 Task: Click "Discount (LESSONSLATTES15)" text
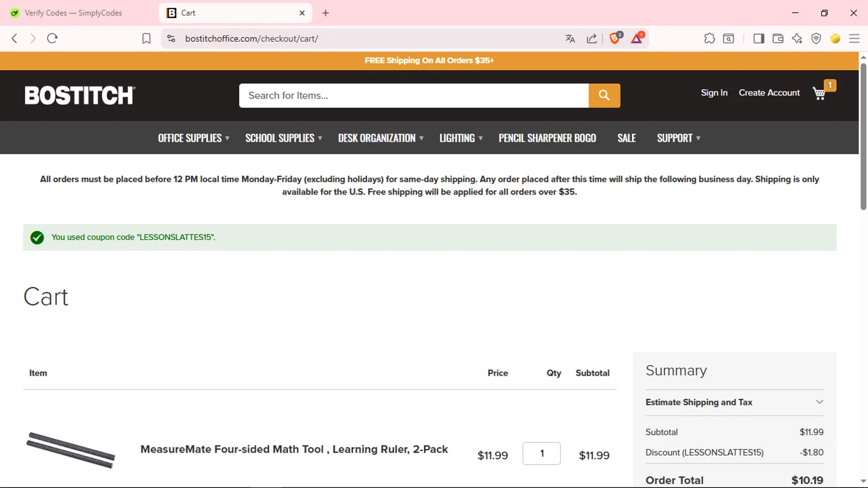pyautogui.click(x=705, y=453)
